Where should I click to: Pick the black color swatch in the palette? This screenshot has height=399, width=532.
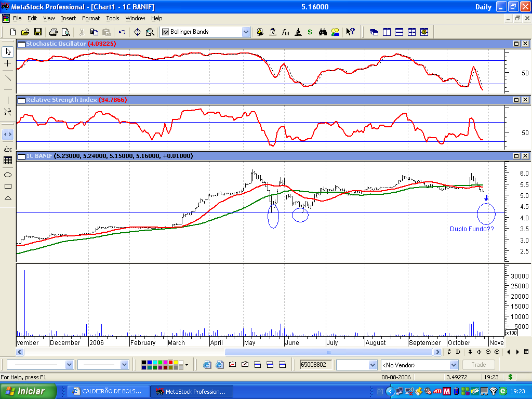coord(144,363)
